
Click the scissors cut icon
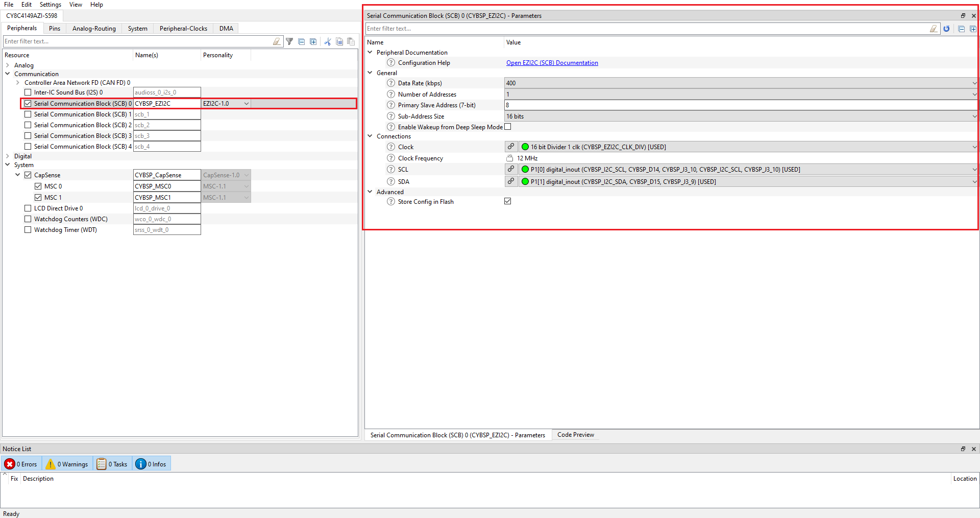tap(328, 41)
